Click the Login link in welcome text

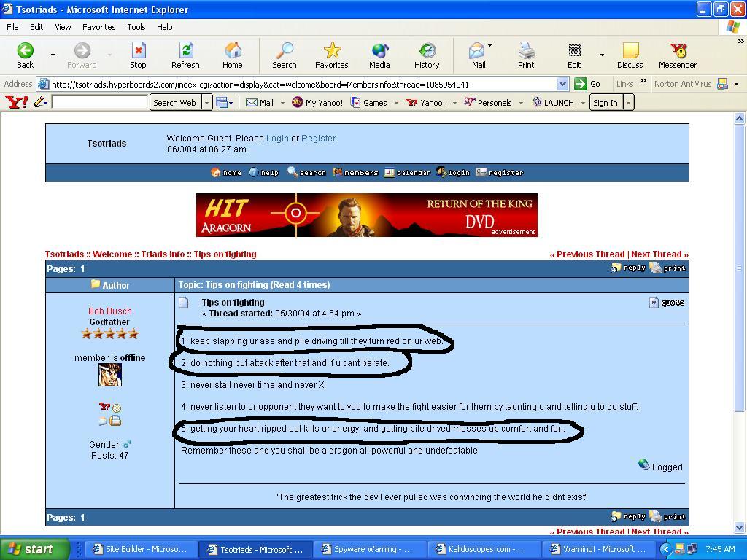click(277, 138)
